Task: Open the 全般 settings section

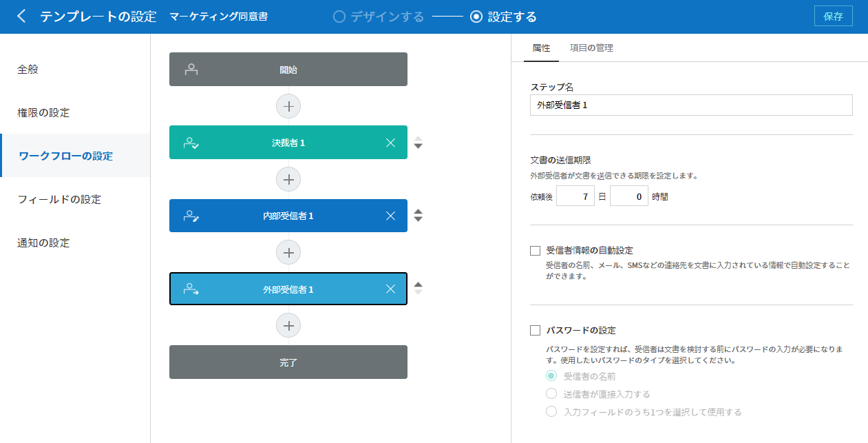Action: coord(75,69)
